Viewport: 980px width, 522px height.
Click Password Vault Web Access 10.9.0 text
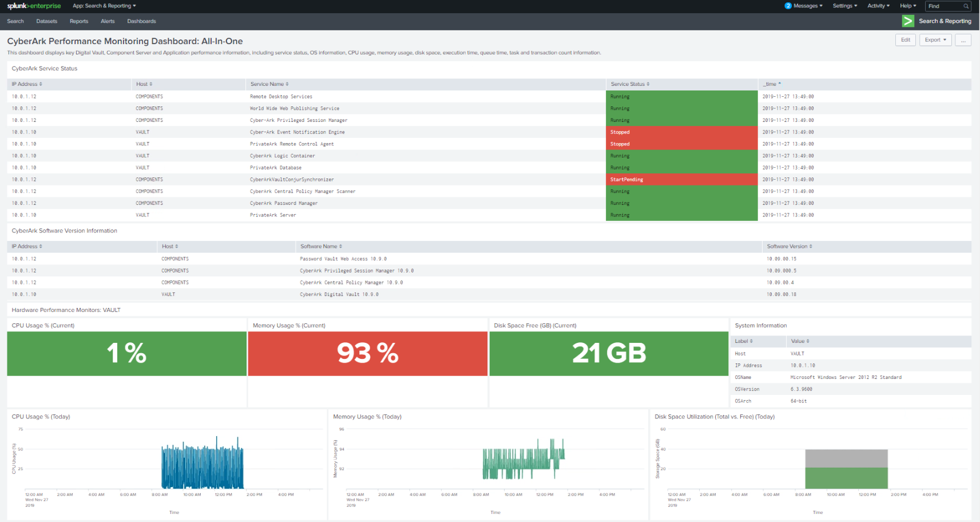[x=343, y=259]
